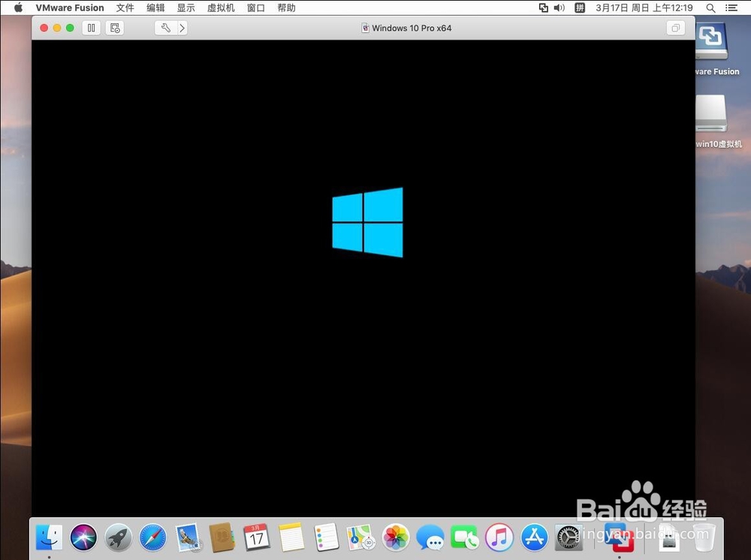The image size is (751, 560).
Task: Click the date and time in the menu bar
Action: pyautogui.click(x=644, y=8)
